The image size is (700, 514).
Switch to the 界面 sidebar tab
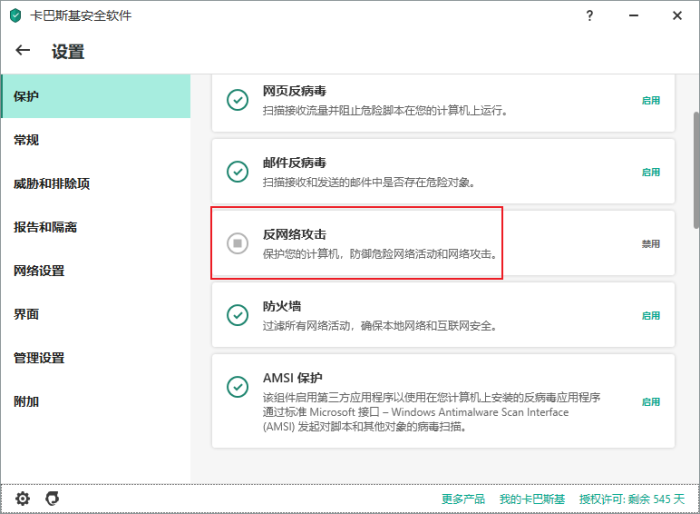96,314
